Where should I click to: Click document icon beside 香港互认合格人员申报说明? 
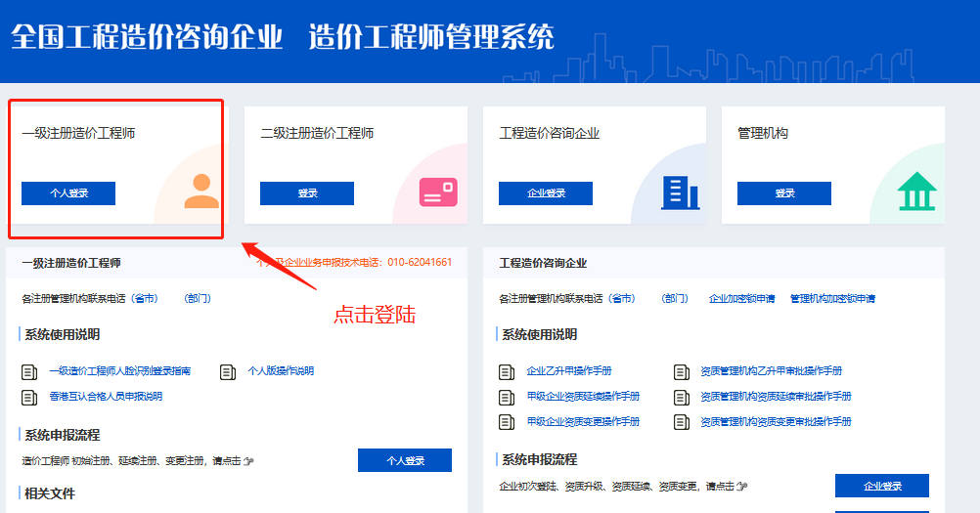pos(29,397)
